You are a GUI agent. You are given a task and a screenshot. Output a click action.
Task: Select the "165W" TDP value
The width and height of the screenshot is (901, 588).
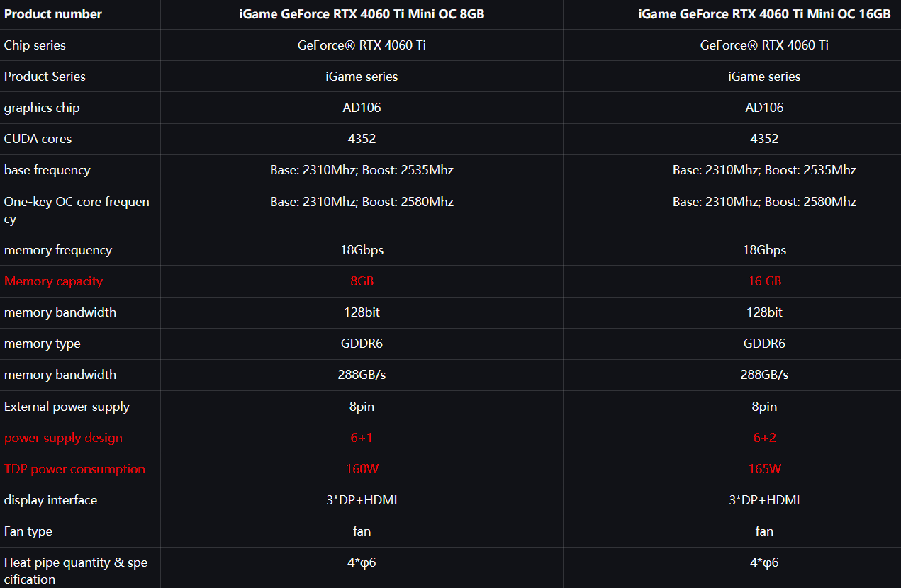(764, 469)
